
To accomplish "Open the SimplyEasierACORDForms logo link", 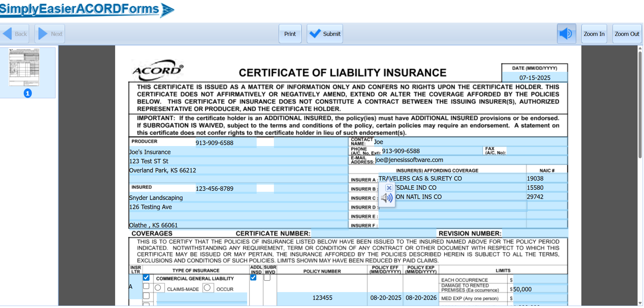I will pyautogui.click(x=87, y=9).
